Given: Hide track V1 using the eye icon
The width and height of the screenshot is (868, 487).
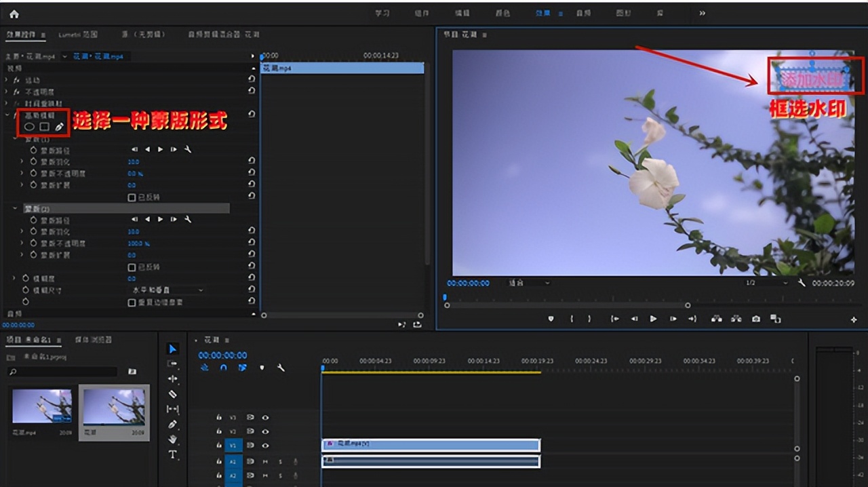Looking at the screenshot, I should pyautogui.click(x=265, y=446).
